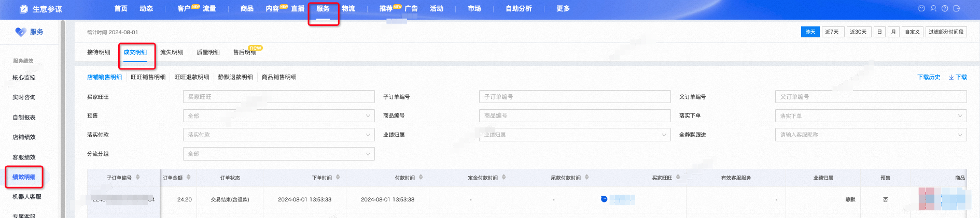Click into 子订单编号 input field
Screen dimensions: 980x218
click(x=575, y=97)
